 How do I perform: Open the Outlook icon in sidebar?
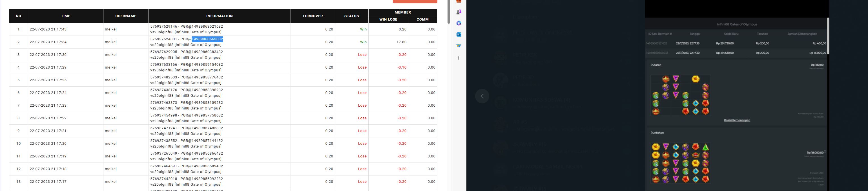459,34
